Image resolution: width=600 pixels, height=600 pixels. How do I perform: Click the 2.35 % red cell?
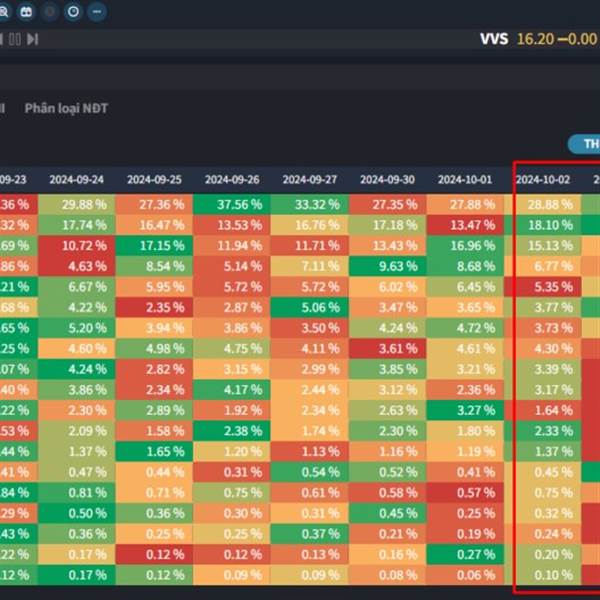(x=154, y=307)
